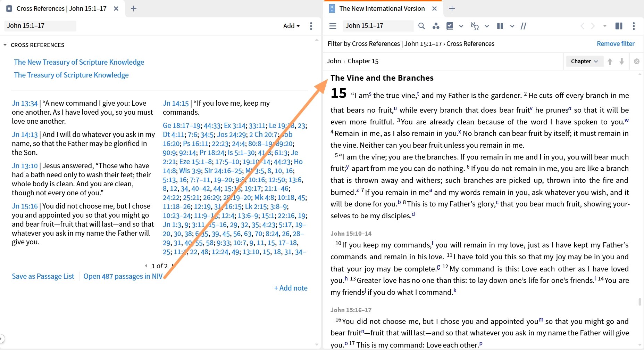Open the Chapter navigation dropdown
Viewport: 644px width, 350px height.
585,61
